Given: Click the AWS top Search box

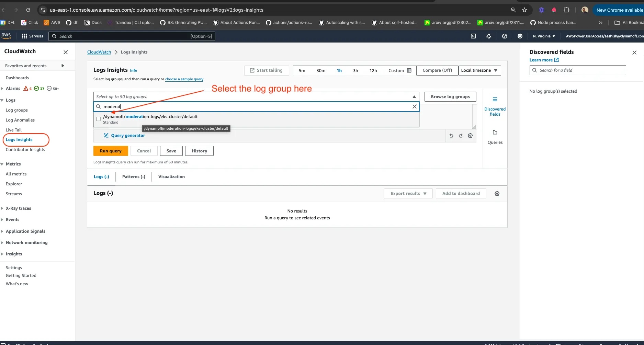Looking at the screenshot, I should 132,36.
